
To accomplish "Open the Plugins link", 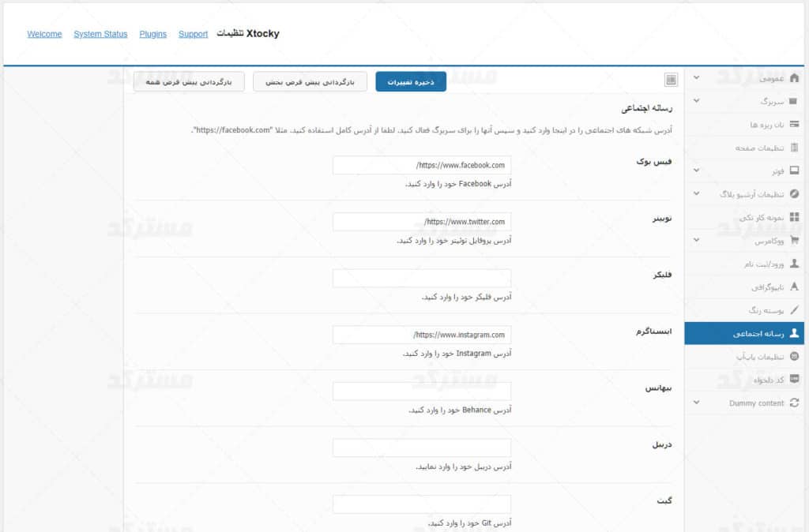I will (x=152, y=34).
